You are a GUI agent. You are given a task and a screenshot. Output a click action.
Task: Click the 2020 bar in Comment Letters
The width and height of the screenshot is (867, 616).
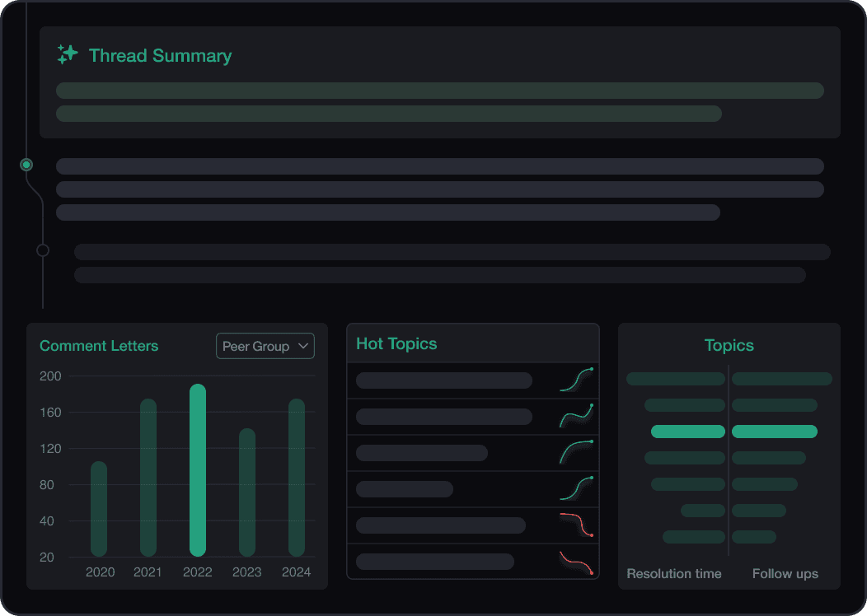pos(99,509)
